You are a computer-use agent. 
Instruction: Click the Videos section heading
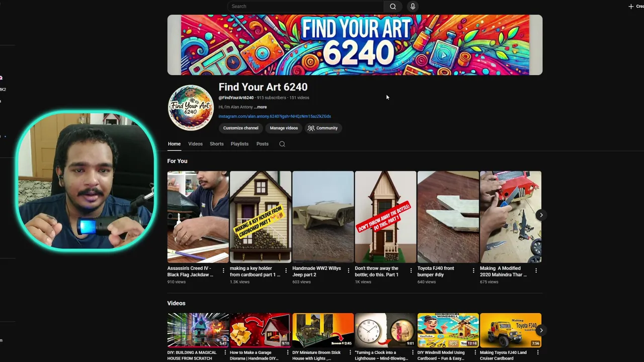click(x=176, y=303)
